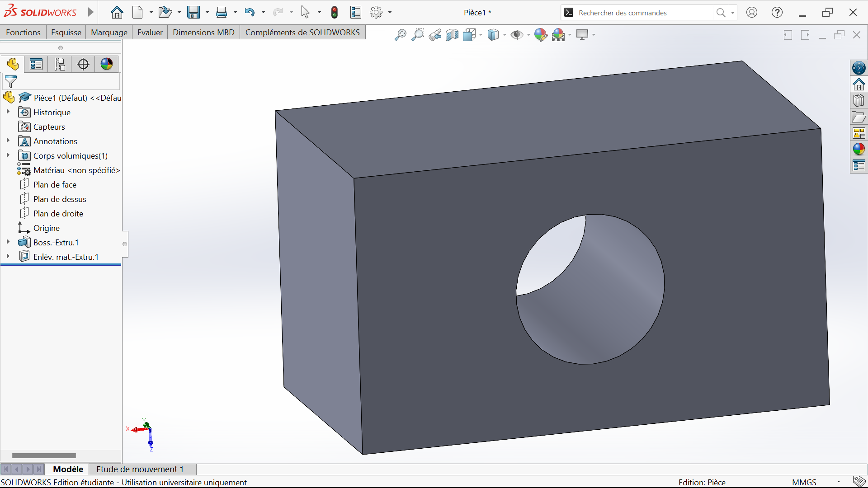This screenshot has height=488, width=868.
Task: Open the DisplayManager color sphere tab
Action: tap(107, 64)
